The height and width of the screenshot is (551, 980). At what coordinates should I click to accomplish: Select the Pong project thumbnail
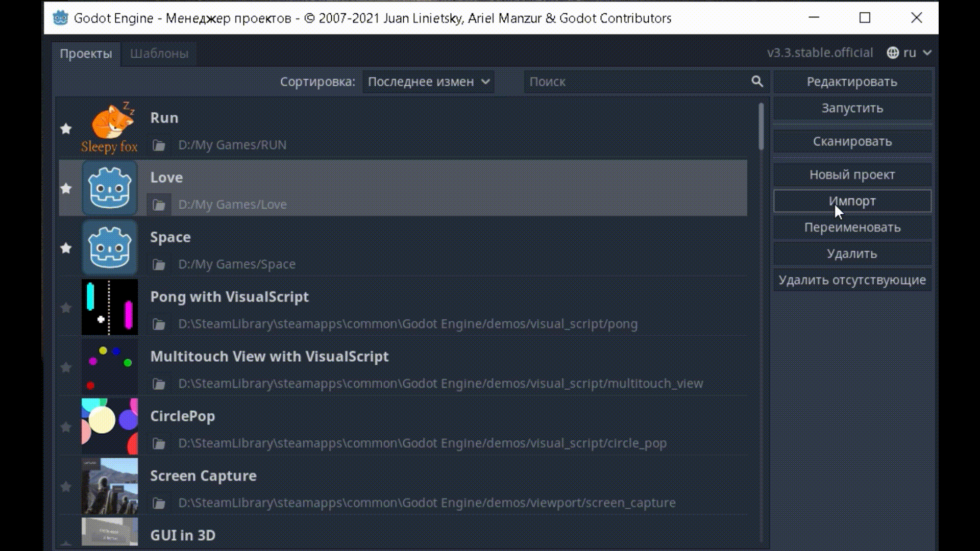point(110,307)
